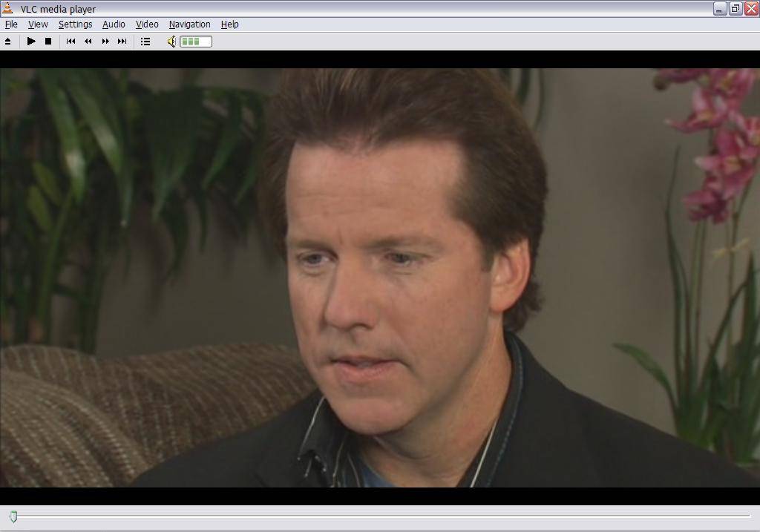760x532 pixels.
Task: Click the Eject / open media icon
Action: click(x=7, y=42)
